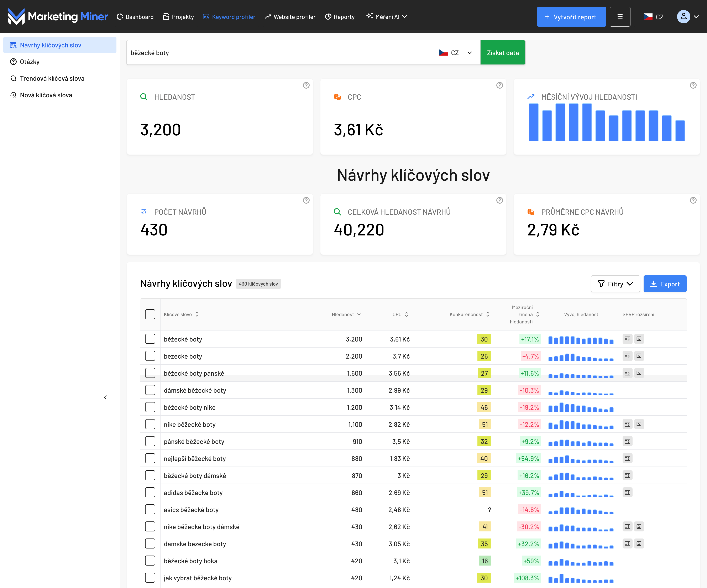Image resolution: width=707 pixels, height=588 pixels.
Task: Click help icon on Počet návrhů card
Action: click(x=306, y=200)
